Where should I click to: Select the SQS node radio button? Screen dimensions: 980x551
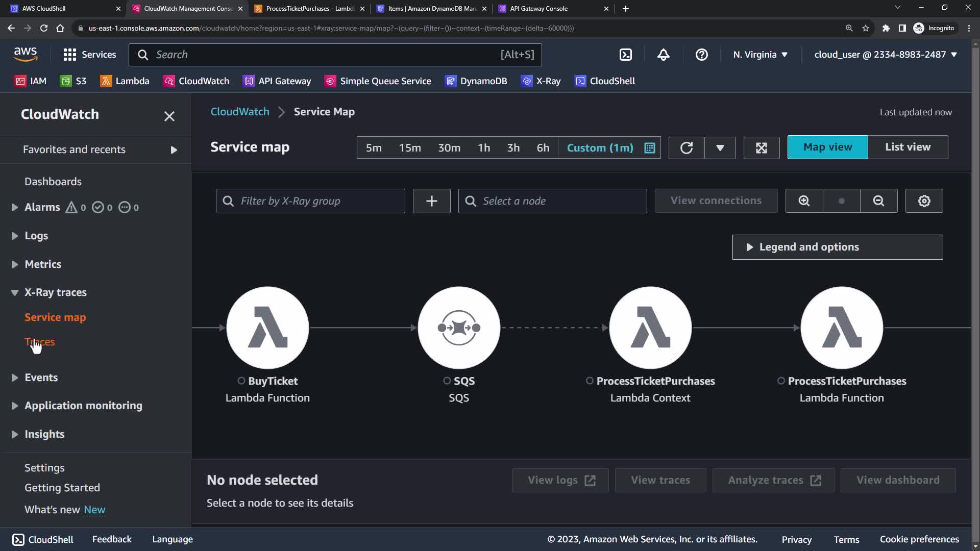tap(447, 381)
